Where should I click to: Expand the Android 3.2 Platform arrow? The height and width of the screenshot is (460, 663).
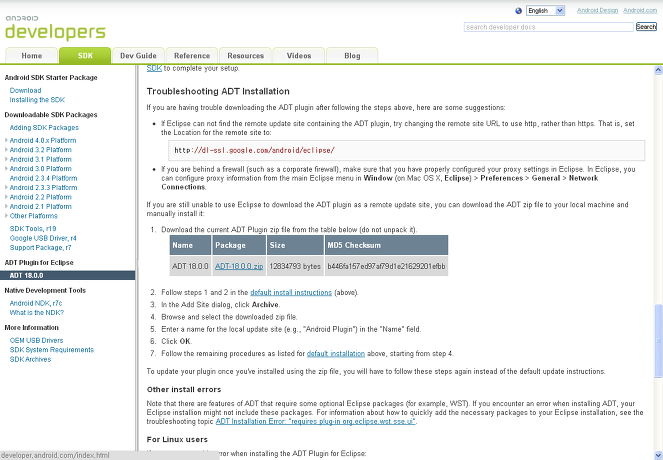coord(6,150)
